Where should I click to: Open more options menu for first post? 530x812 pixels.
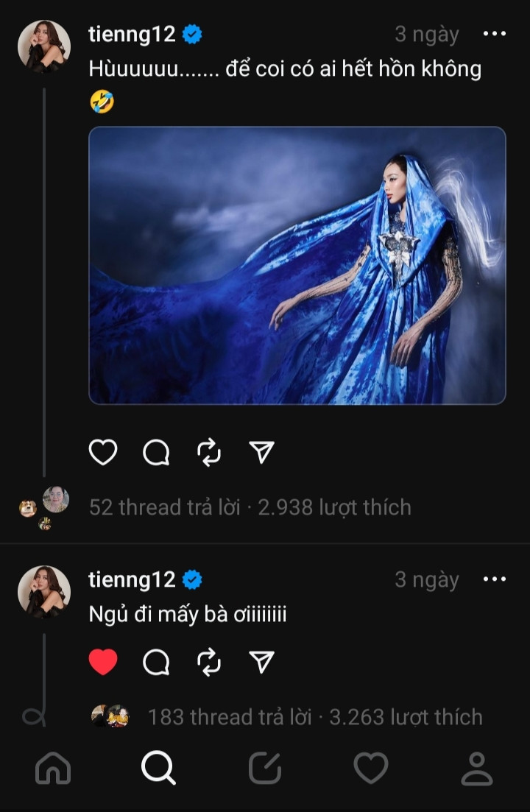coord(494,34)
